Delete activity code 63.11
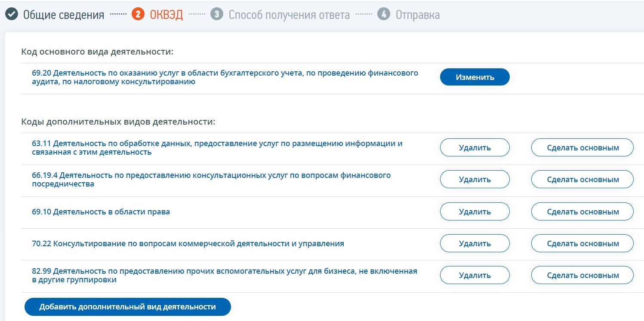 (475, 148)
